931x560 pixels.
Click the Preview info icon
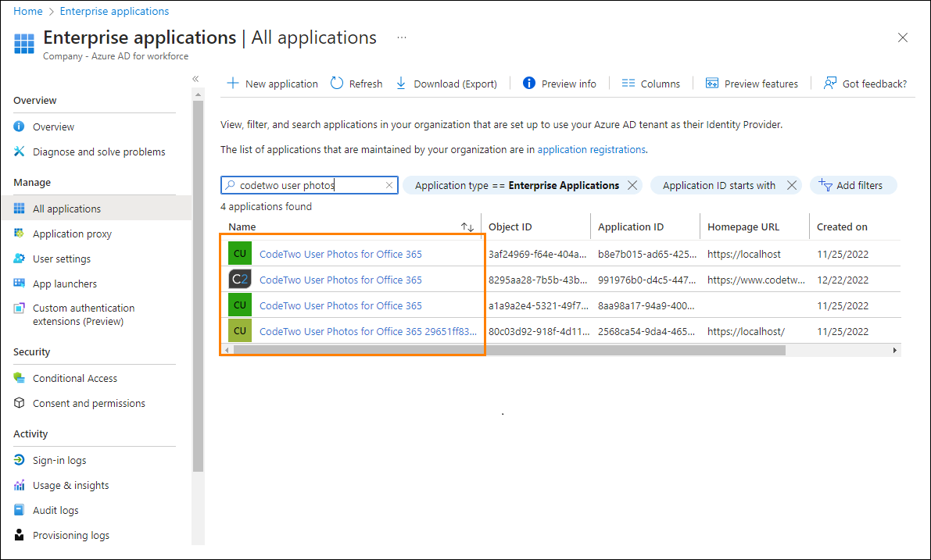[528, 83]
